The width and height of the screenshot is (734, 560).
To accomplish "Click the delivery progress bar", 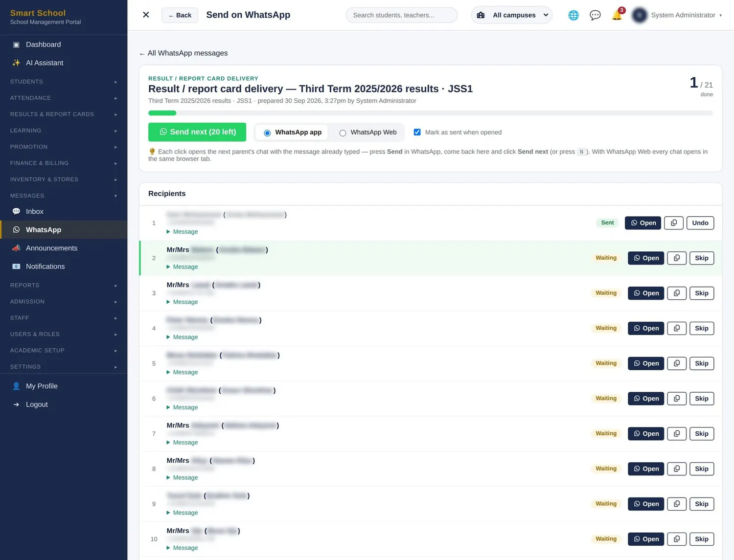I will coord(431,113).
